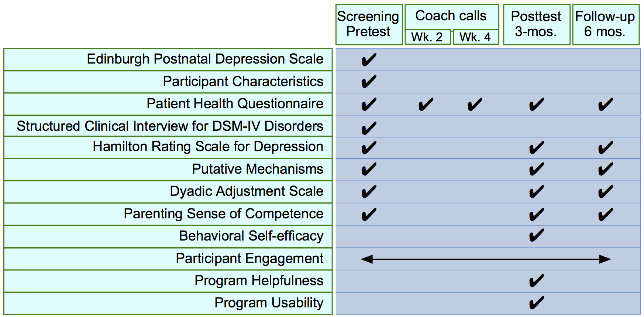Select the Coach calls column header
This screenshot has width=644, height=317.
click(451, 16)
